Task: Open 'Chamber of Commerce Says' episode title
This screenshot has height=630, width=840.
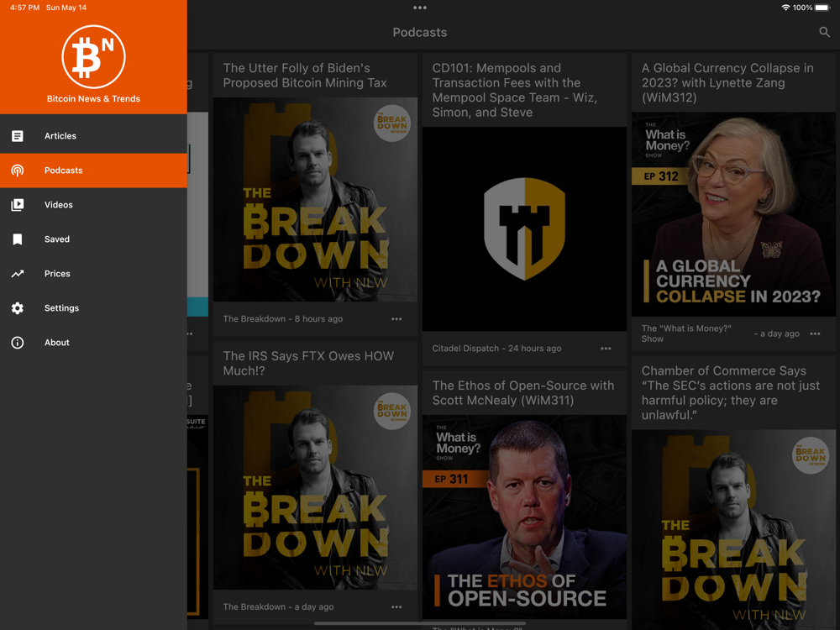Action: pyautogui.click(x=731, y=392)
